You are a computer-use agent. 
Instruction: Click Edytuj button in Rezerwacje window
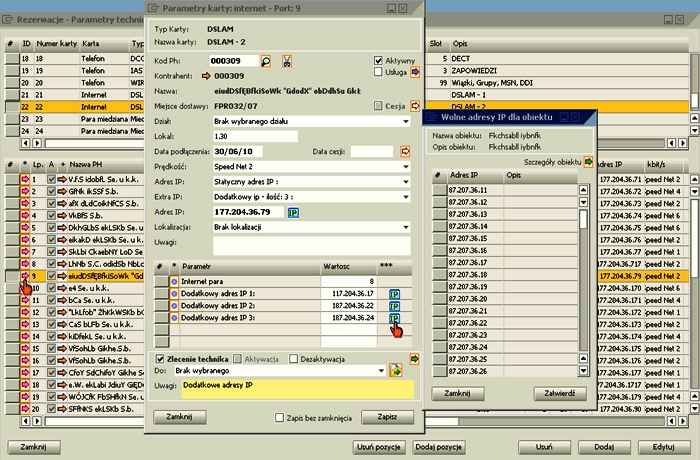(x=664, y=447)
